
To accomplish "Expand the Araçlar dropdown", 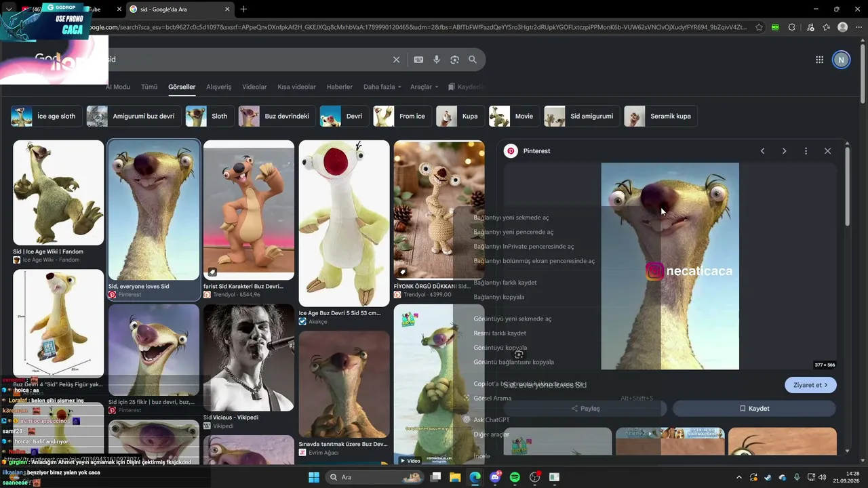I will tap(424, 87).
